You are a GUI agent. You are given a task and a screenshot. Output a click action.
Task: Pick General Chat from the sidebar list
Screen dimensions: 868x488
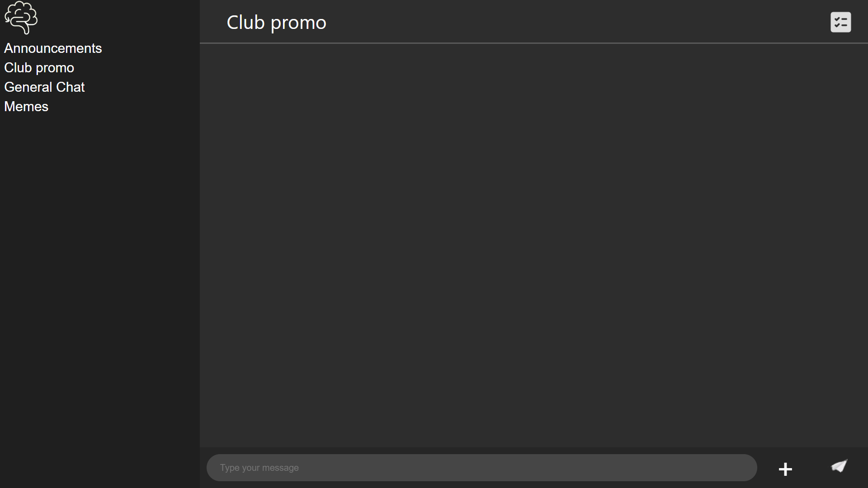coord(44,87)
